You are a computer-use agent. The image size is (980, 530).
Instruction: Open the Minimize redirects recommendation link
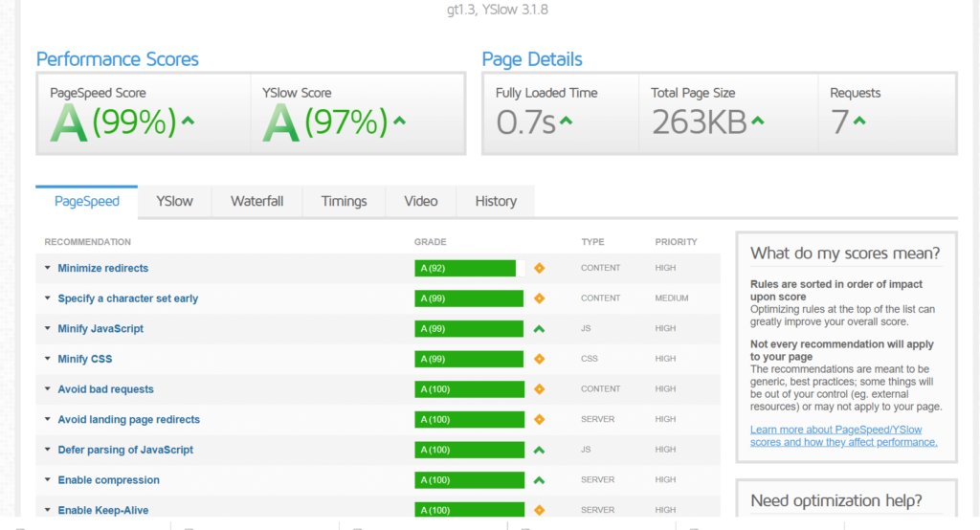(x=103, y=268)
